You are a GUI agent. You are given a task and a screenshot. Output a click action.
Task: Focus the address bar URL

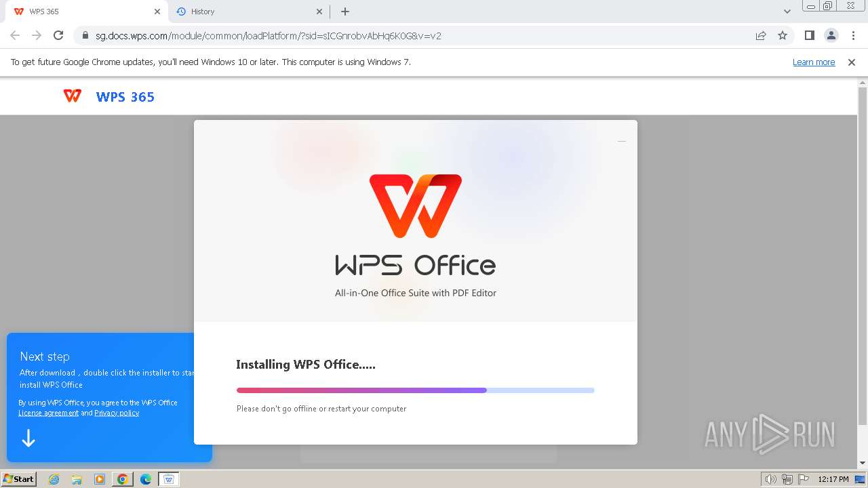(268, 36)
